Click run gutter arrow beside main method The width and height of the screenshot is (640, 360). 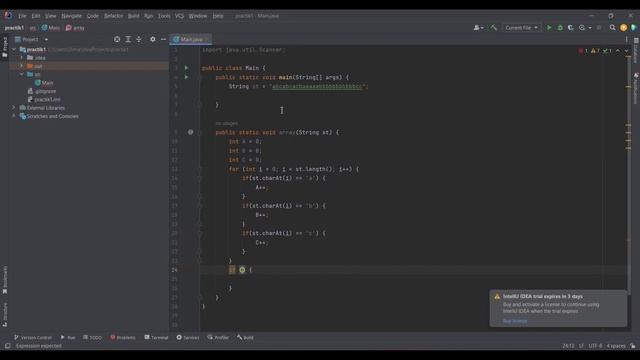187,77
